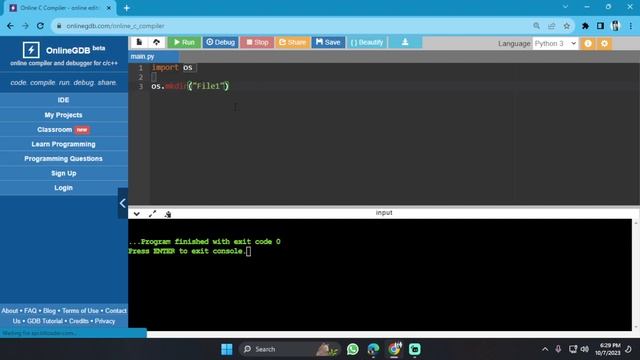
Task: Collapse the left sidebar with arrow
Action: [x=122, y=203]
